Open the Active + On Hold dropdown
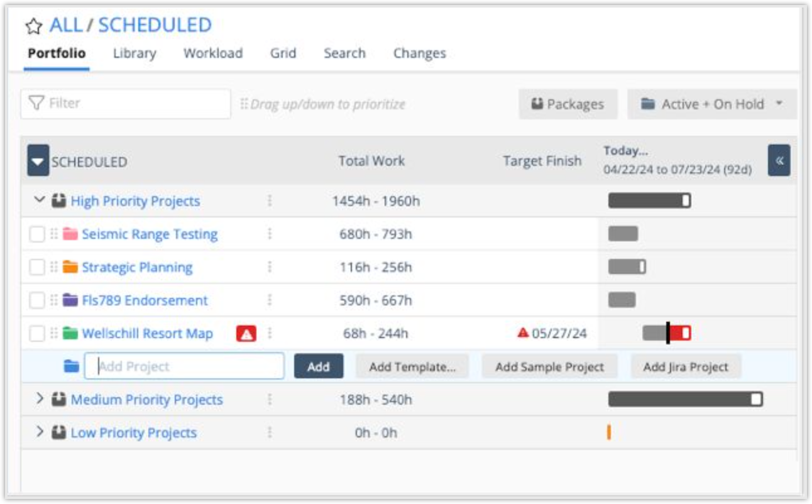 (x=711, y=104)
